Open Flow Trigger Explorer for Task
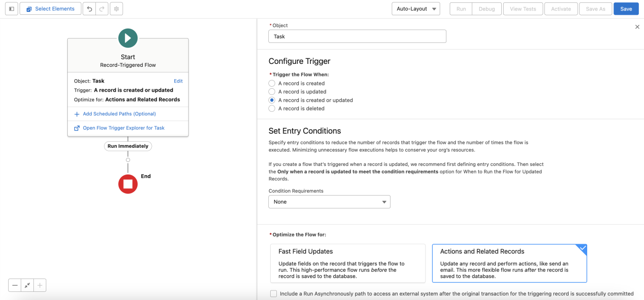 [x=124, y=128]
